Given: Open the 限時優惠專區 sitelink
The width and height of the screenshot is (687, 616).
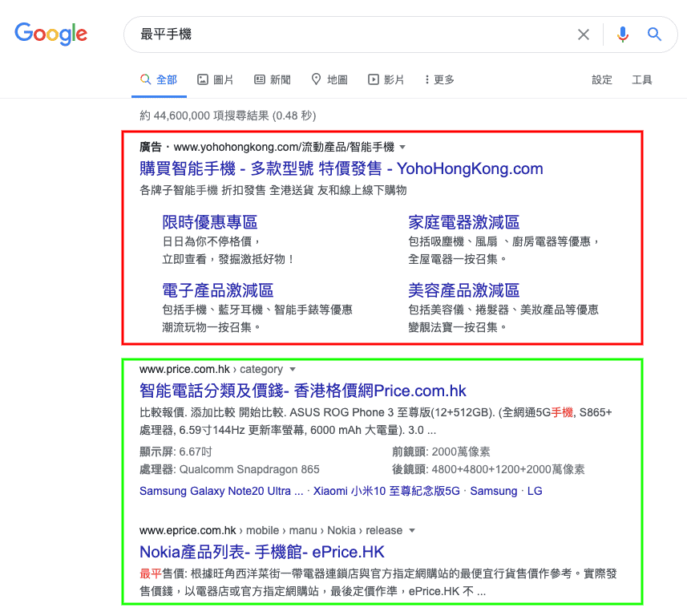Looking at the screenshot, I should 210,222.
